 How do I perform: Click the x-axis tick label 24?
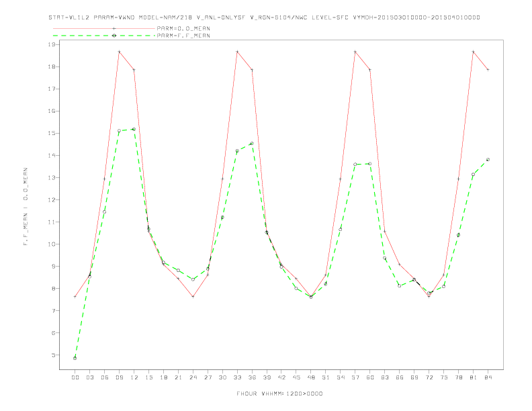click(193, 377)
